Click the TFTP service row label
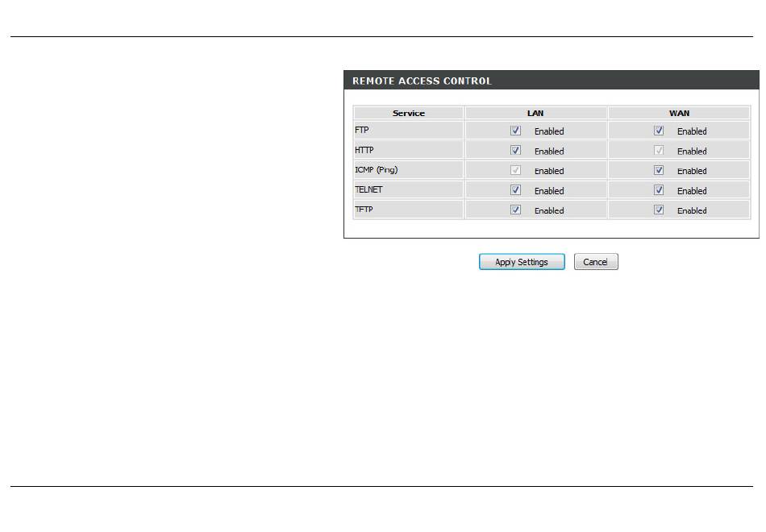The width and height of the screenshot is (766, 532). tap(364, 209)
